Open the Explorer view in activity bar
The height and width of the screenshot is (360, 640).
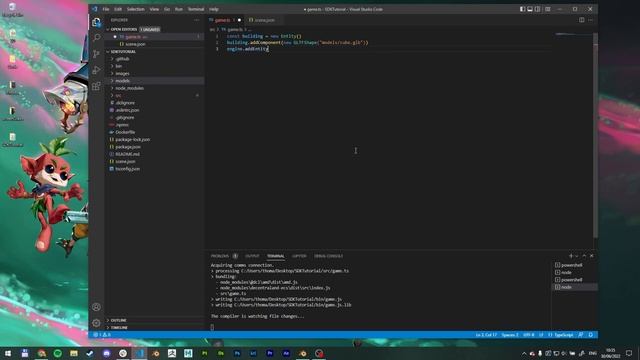96,22
